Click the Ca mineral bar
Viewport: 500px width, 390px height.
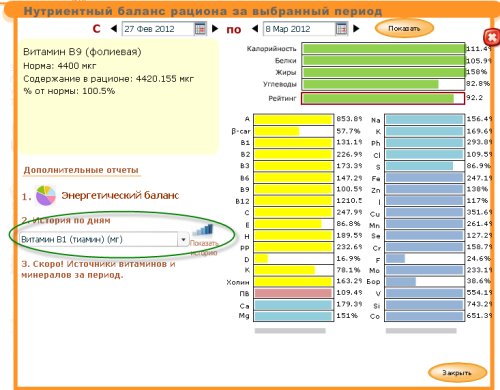(x=294, y=305)
